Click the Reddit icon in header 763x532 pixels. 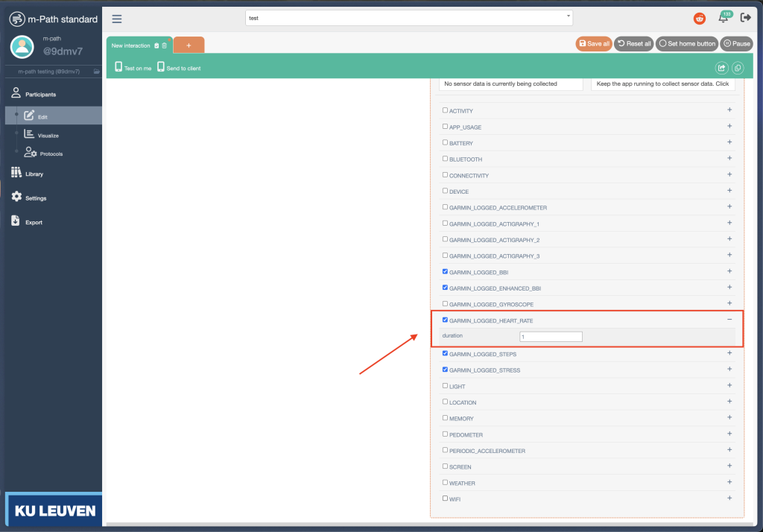700,19
